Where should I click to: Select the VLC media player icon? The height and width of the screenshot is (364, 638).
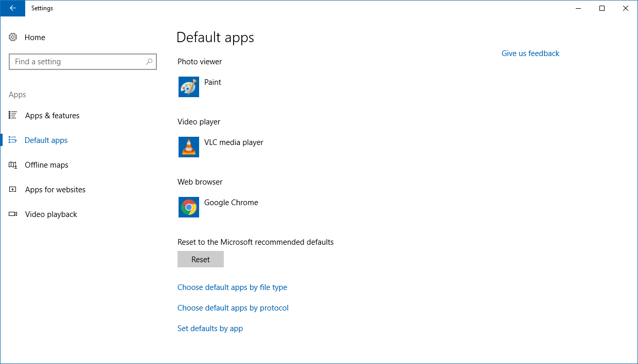(188, 147)
